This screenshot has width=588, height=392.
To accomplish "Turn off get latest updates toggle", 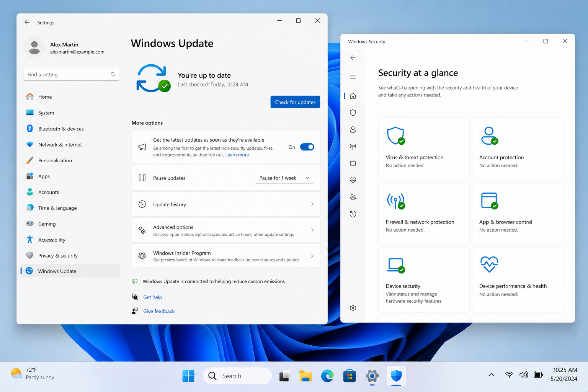I will tap(307, 147).
